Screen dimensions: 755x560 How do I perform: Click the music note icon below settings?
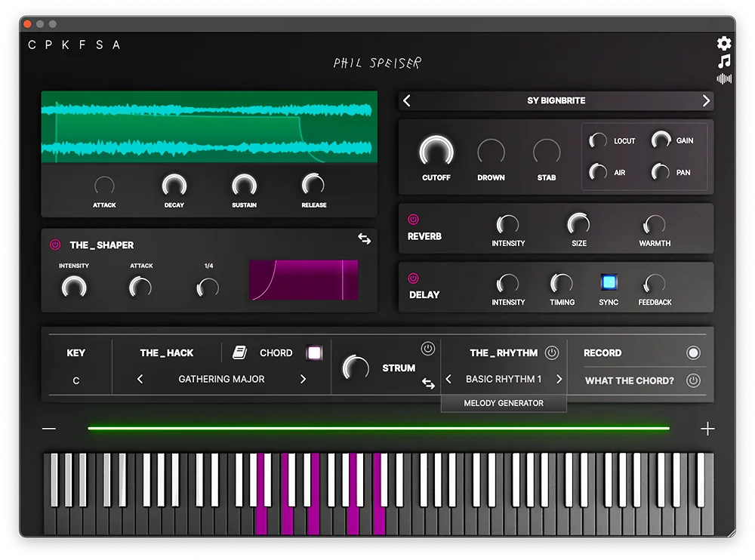723,60
